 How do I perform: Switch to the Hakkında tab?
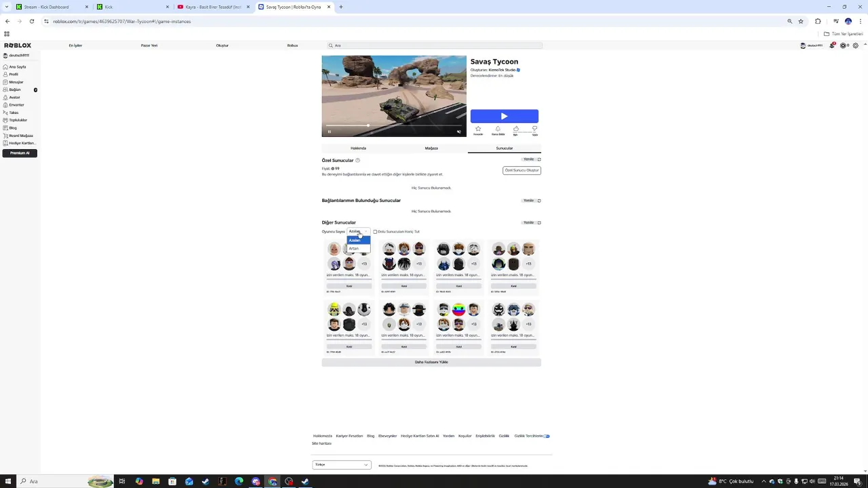tap(358, 148)
